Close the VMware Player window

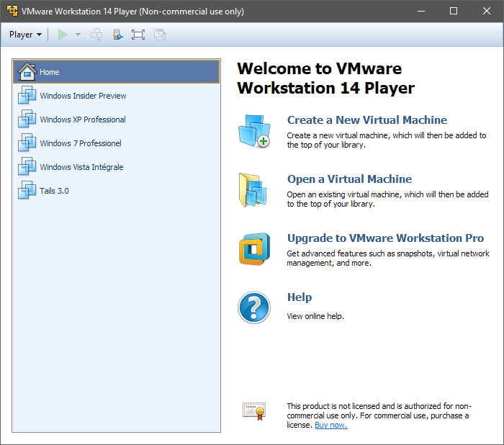[x=487, y=11]
